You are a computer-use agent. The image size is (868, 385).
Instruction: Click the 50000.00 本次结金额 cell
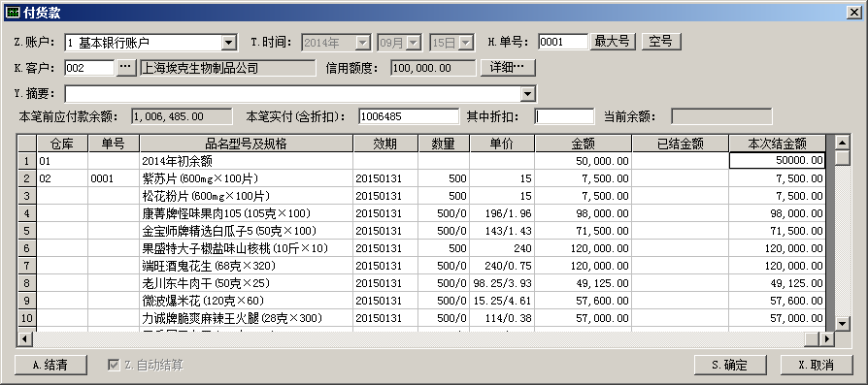tap(777, 161)
